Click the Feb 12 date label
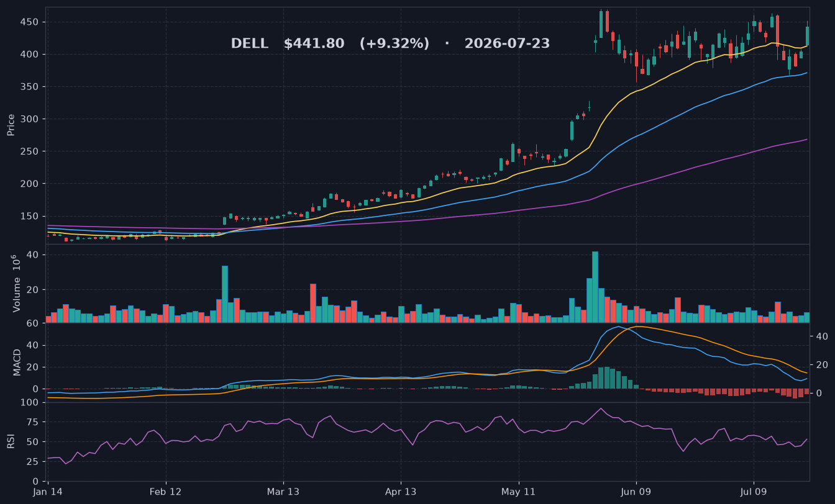 point(166,492)
